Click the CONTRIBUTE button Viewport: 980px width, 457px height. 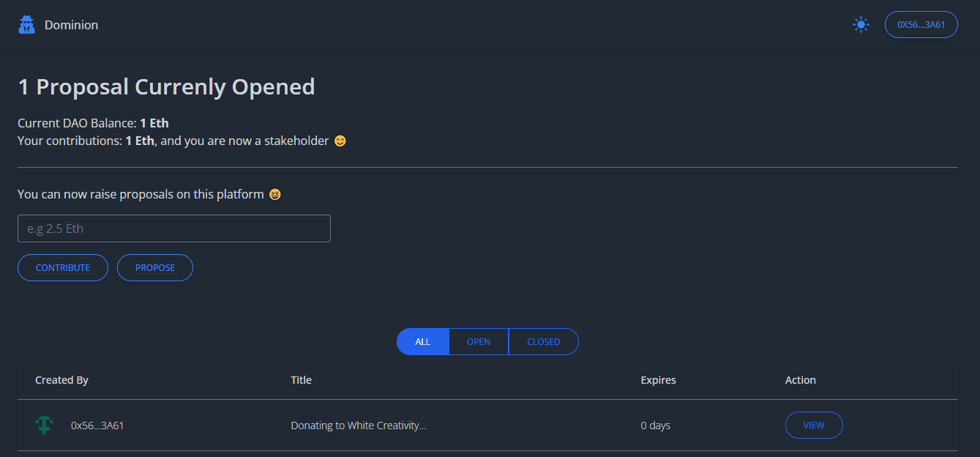62,267
